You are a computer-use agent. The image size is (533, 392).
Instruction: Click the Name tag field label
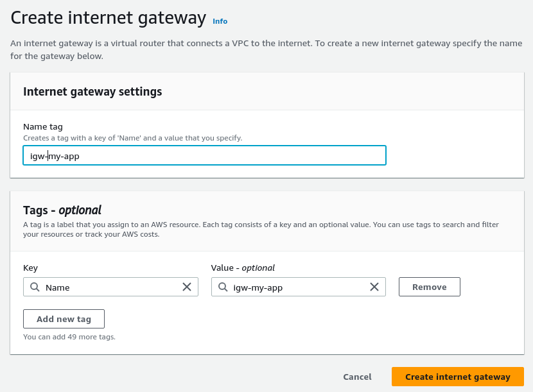43,126
